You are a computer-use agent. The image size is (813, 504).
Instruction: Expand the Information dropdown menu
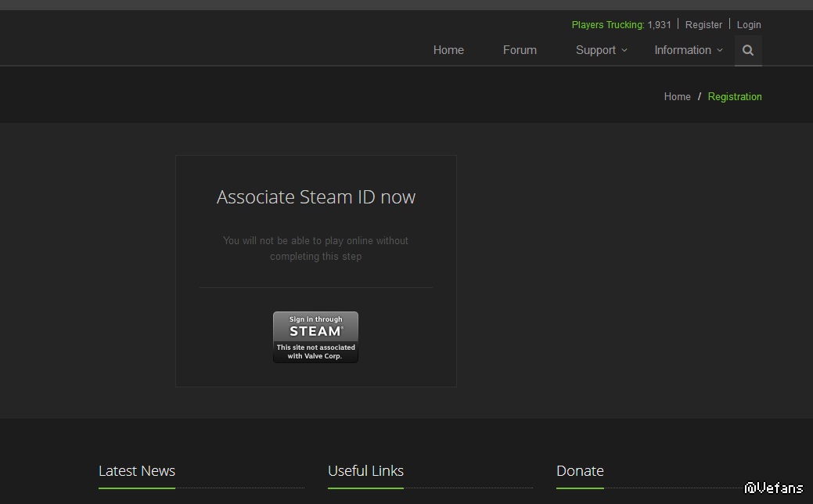(x=688, y=50)
